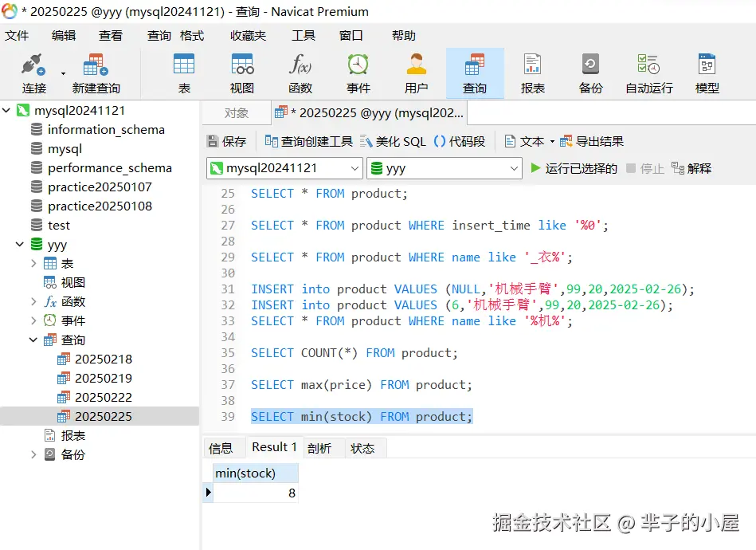Image resolution: width=756 pixels, height=550 pixels.
Task: Run selected query with 运行已选择的
Action: (x=574, y=168)
